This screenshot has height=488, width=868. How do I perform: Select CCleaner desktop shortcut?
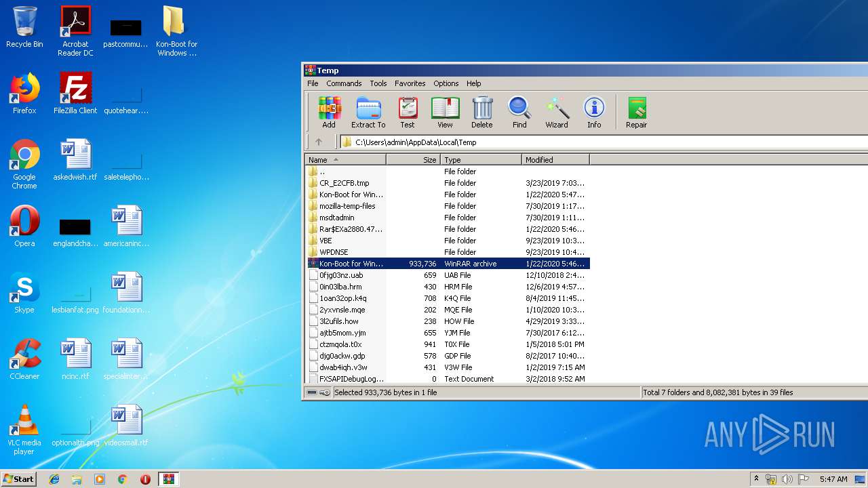(24, 359)
